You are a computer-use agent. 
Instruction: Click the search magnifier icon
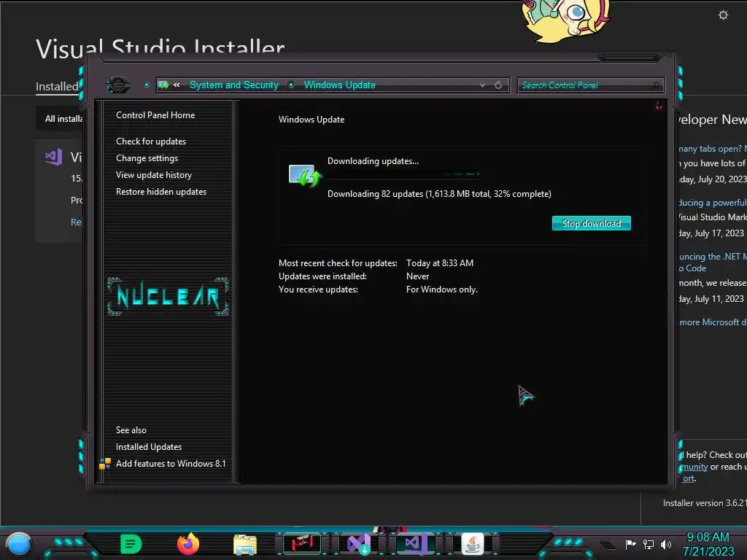click(657, 85)
